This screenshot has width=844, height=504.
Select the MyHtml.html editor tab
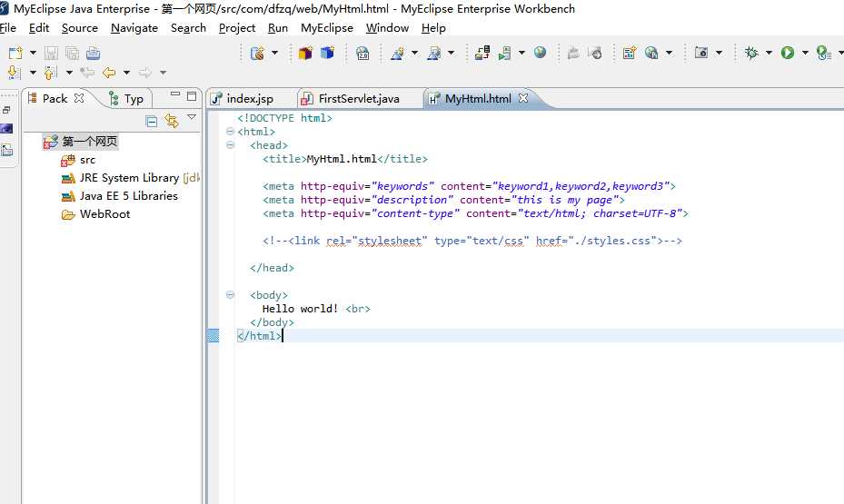tap(478, 98)
